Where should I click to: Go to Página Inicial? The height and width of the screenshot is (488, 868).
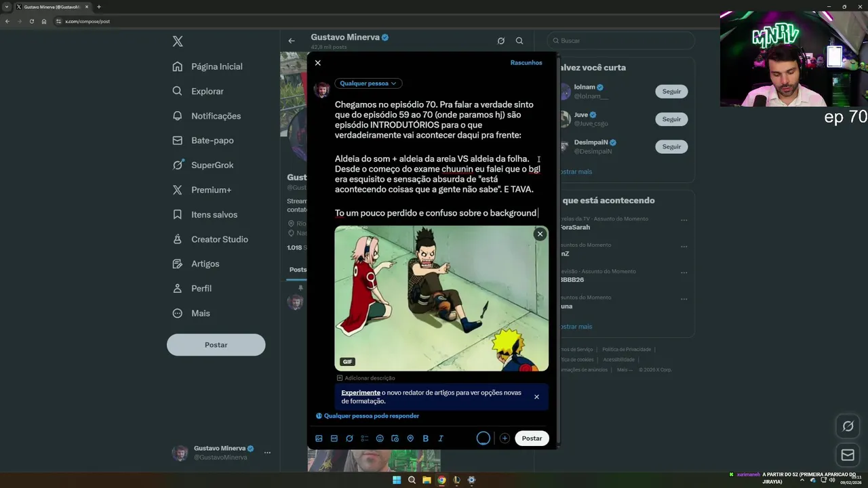click(x=208, y=66)
